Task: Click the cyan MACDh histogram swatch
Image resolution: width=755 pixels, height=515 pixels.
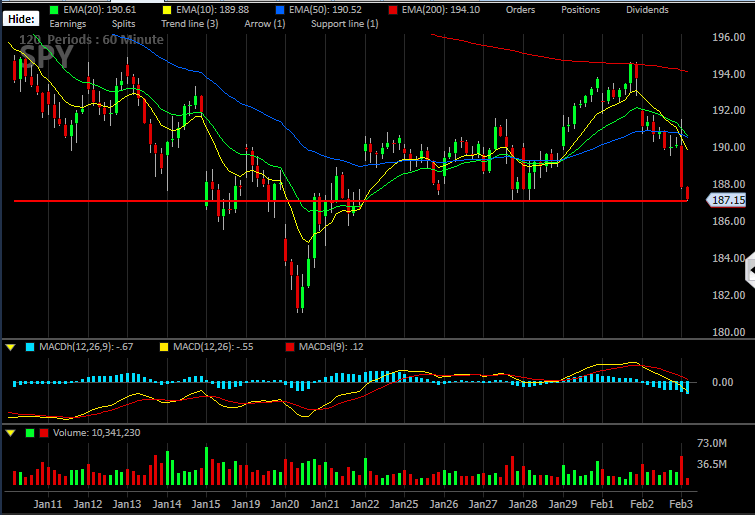Action: point(30,347)
